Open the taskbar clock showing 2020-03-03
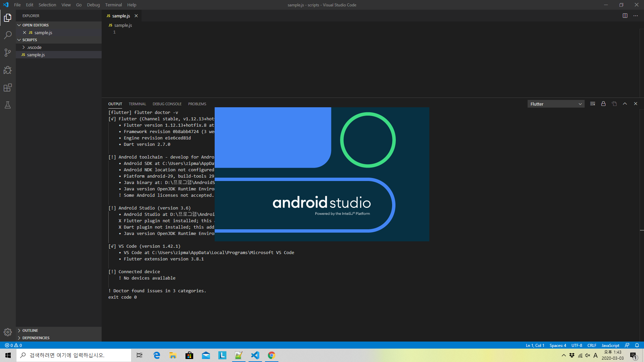 coord(612,355)
